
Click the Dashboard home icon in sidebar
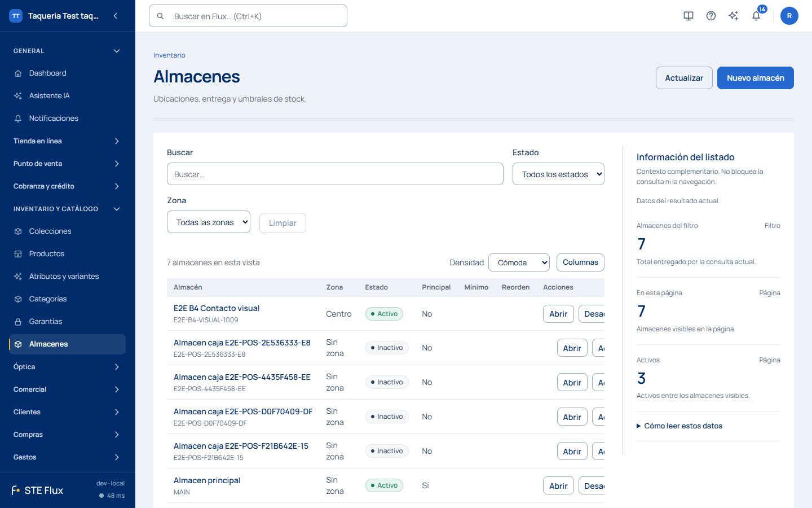pyautogui.click(x=18, y=73)
